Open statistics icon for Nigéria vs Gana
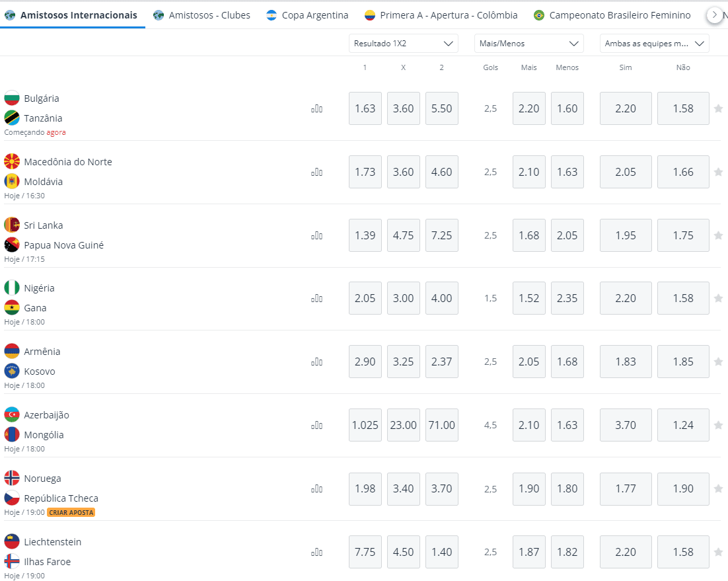728x581 pixels. (316, 298)
